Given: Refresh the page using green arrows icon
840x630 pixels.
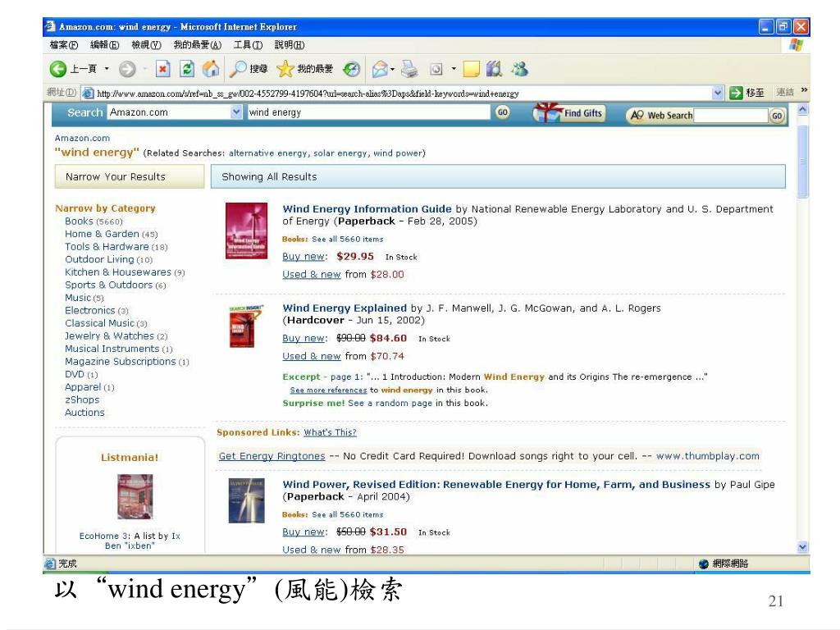Looking at the screenshot, I should tap(186, 69).
